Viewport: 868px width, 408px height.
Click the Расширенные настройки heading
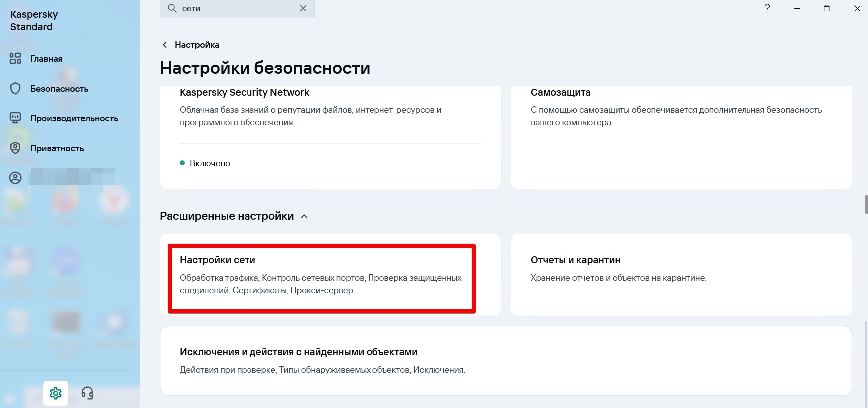(227, 216)
